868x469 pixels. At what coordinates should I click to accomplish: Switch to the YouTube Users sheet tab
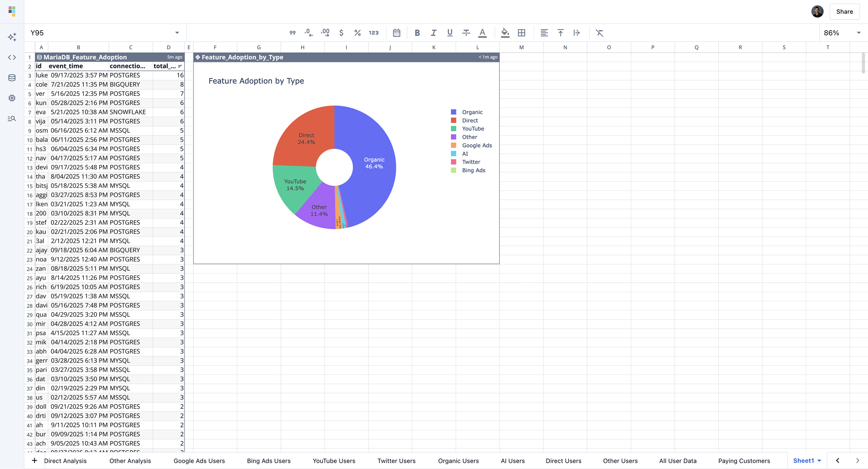(x=334, y=461)
